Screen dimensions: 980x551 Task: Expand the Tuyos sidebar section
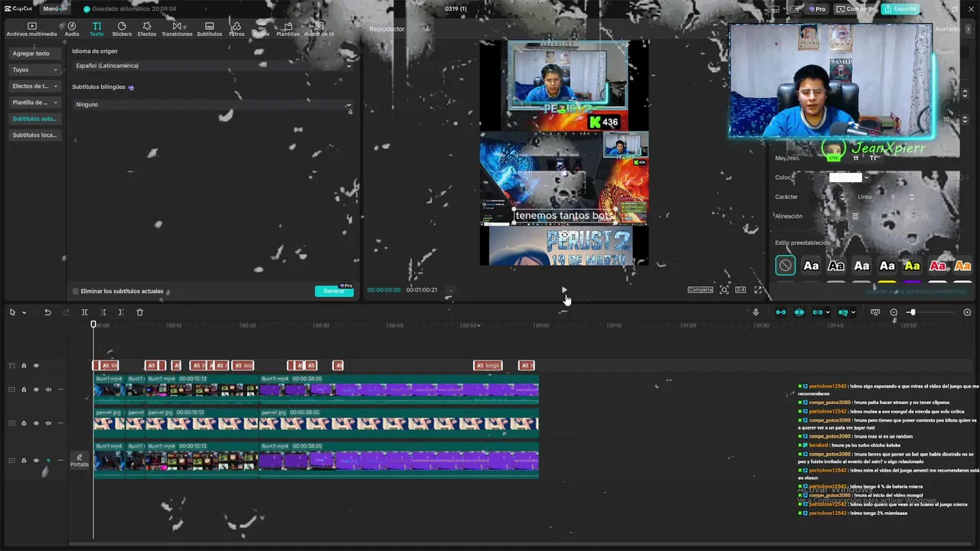tap(34, 70)
